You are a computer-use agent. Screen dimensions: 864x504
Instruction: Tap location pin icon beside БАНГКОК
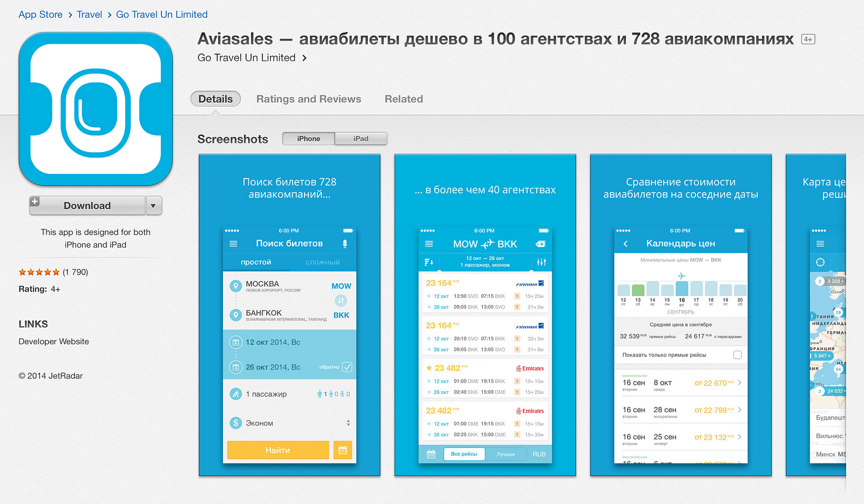pos(235,315)
